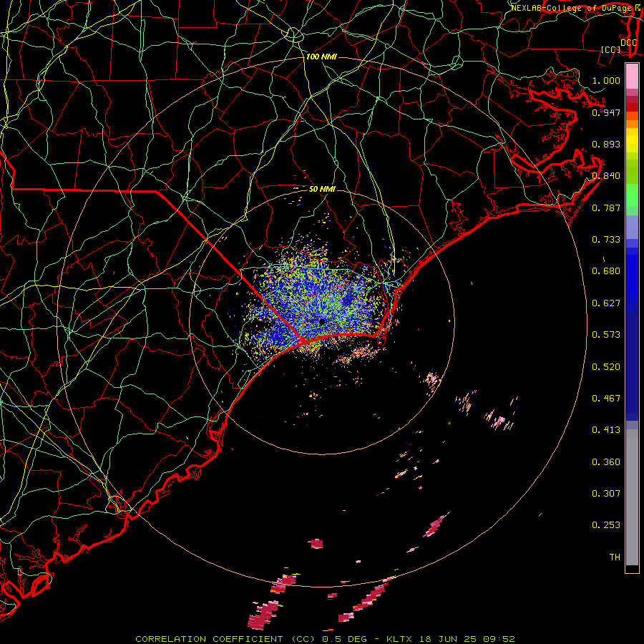Click the black radar site dot
Image resolution: width=644 pixels, height=644 pixels.
pos(322,321)
